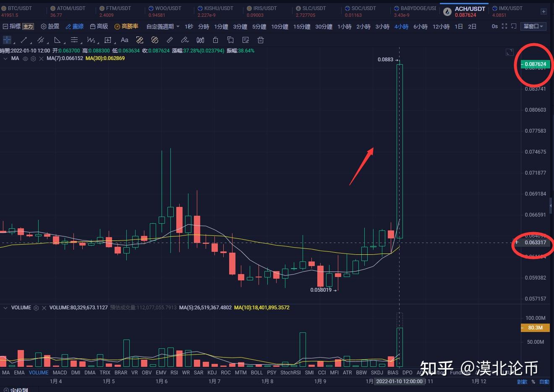This screenshot has height=392, width=554.
Task: Select the MACD indicator label
Action: [60, 372]
